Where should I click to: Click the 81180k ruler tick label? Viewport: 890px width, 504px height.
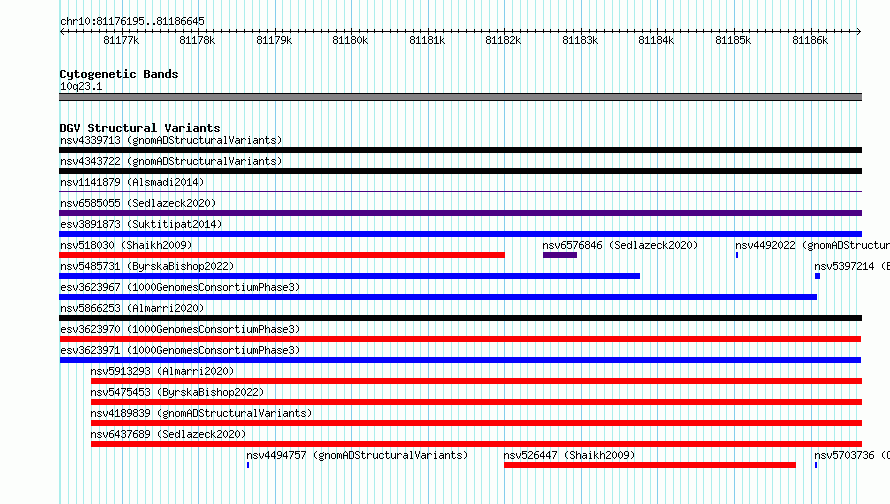coord(350,40)
